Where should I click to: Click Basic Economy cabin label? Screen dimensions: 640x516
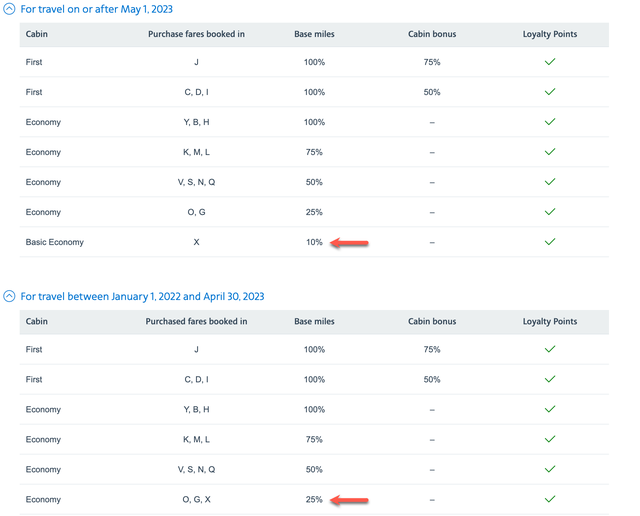(55, 242)
